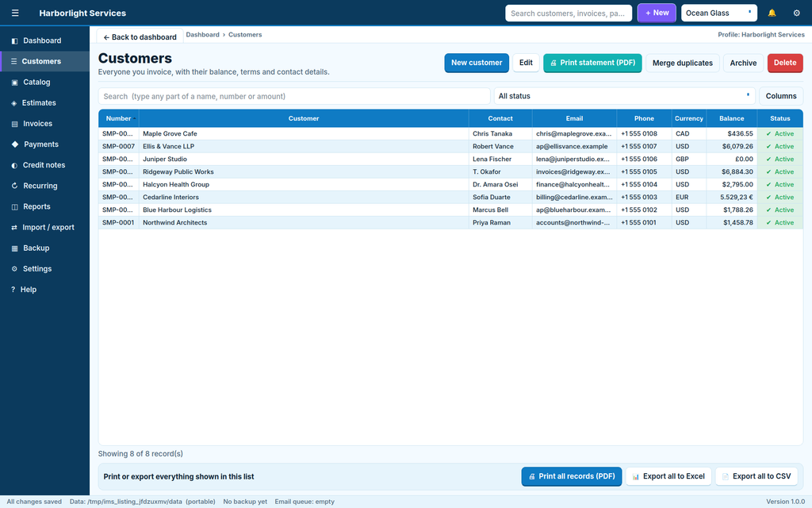The width and height of the screenshot is (812, 508).
Task: Click the Backup sidebar icon
Action: (14, 248)
